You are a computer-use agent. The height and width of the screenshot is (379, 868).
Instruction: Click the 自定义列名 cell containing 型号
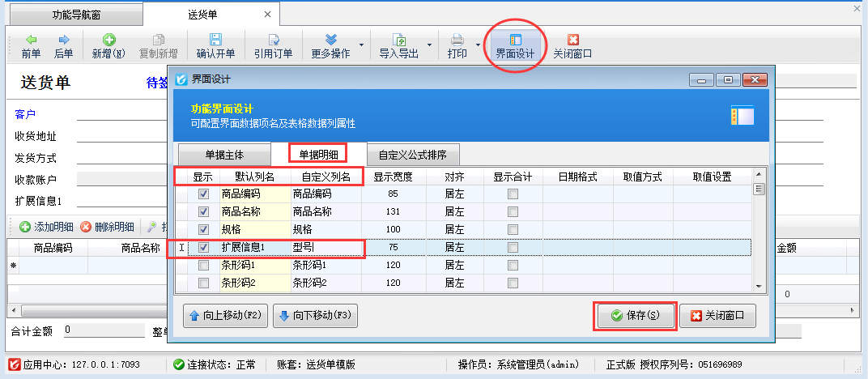coord(324,247)
